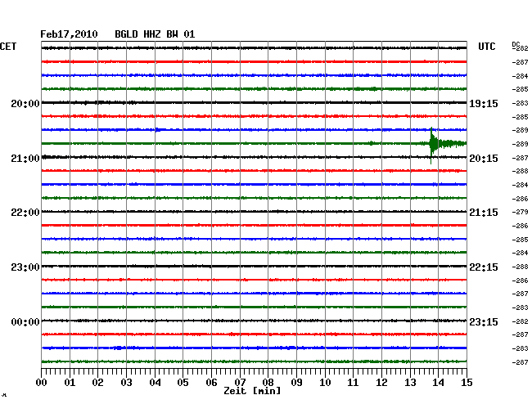Click the CET timezone label
The height and width of the screenshot is (404, 532).
(x=8, y=47)
